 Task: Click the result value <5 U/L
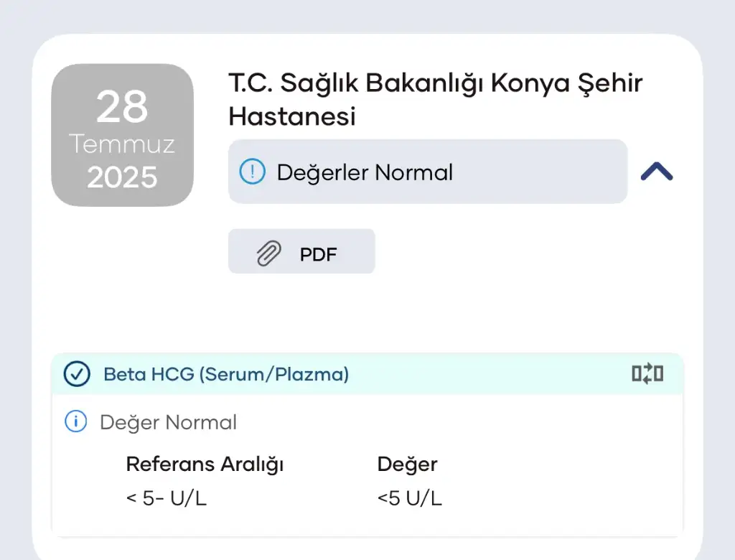[x=410, y=498]
